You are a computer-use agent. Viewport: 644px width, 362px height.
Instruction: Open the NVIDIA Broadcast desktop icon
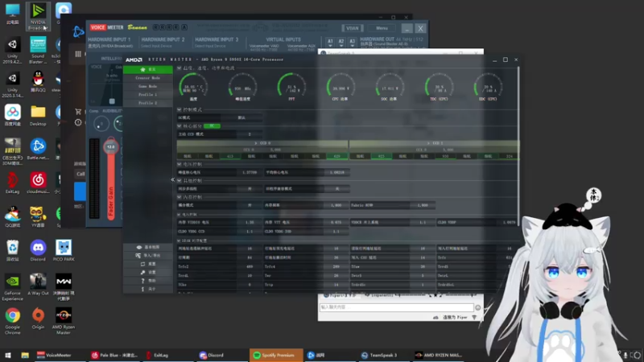coord(38,16)
